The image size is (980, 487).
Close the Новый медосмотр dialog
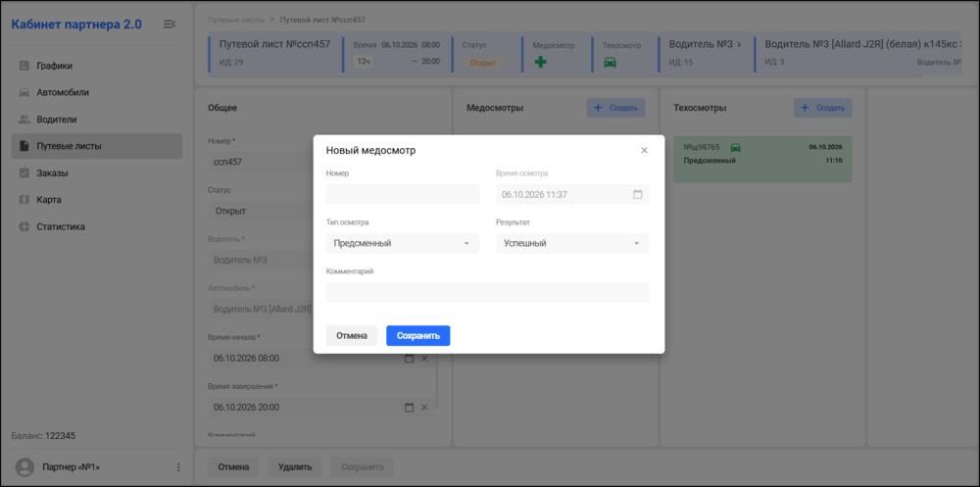tap(645, 151)
